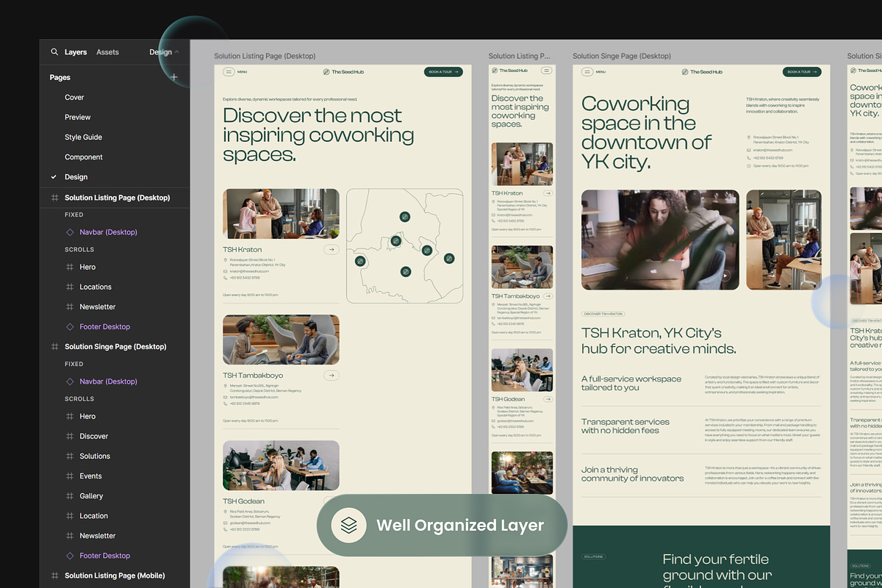The height and width of the screenshot is (588, 882).
Task: Select the frame icon beside the Events layer
Action: (70, 476)
